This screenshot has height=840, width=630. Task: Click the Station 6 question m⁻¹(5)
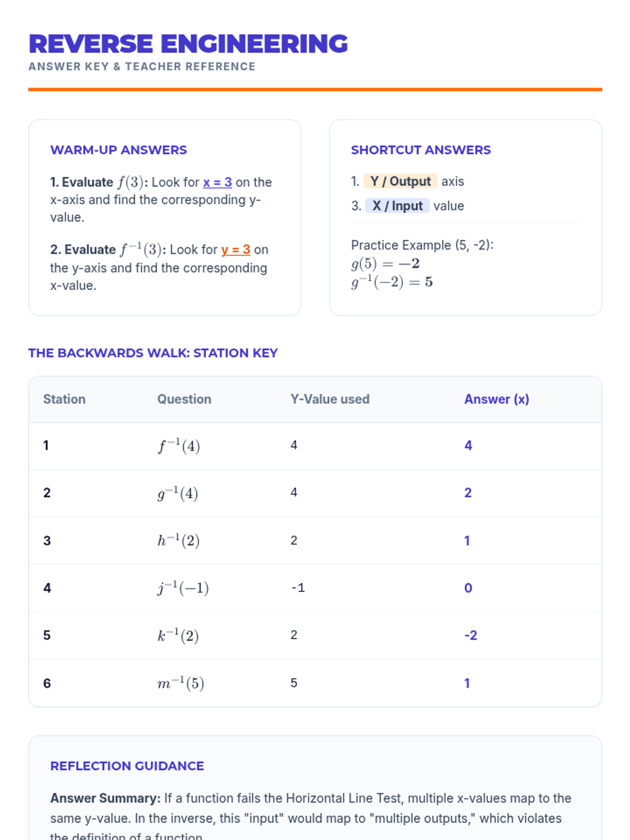click(181, 683)
